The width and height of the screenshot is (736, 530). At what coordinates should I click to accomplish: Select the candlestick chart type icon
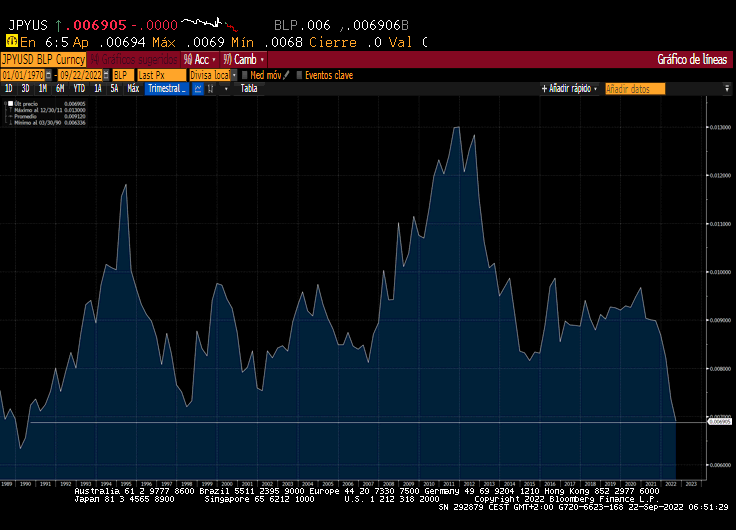pyautogui.click(x=211, y=89)
